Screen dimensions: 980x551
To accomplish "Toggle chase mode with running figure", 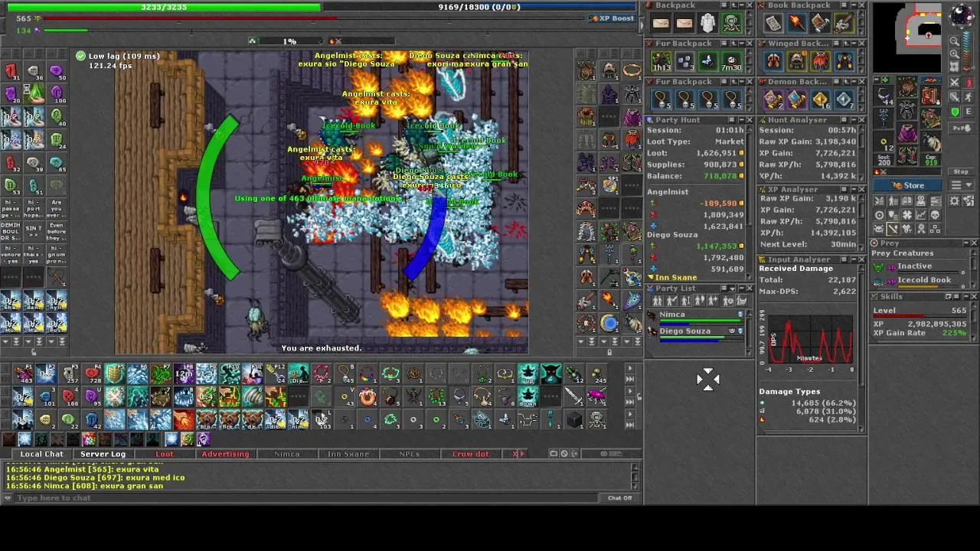I will pos(969,97).
